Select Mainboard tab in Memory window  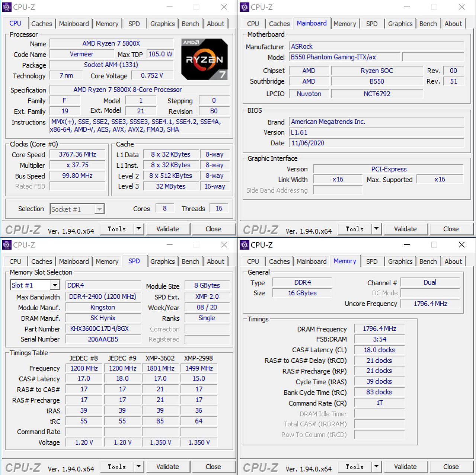tap(312, 261)
